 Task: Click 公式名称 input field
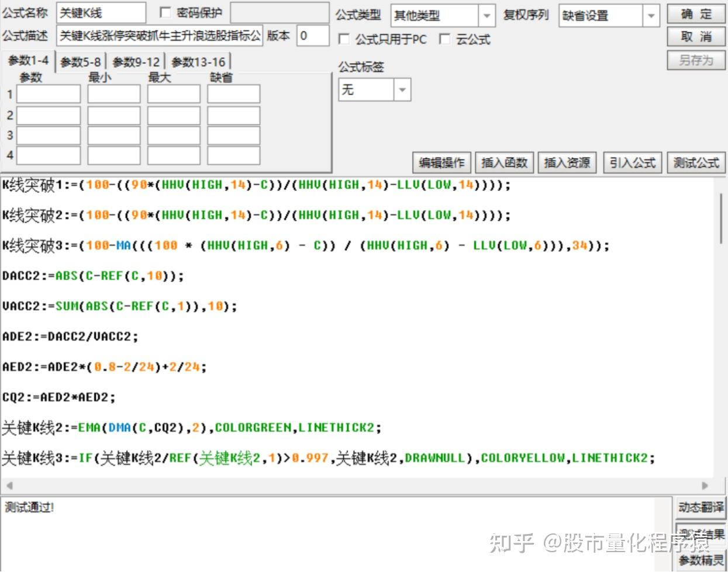tap(101, 13)
